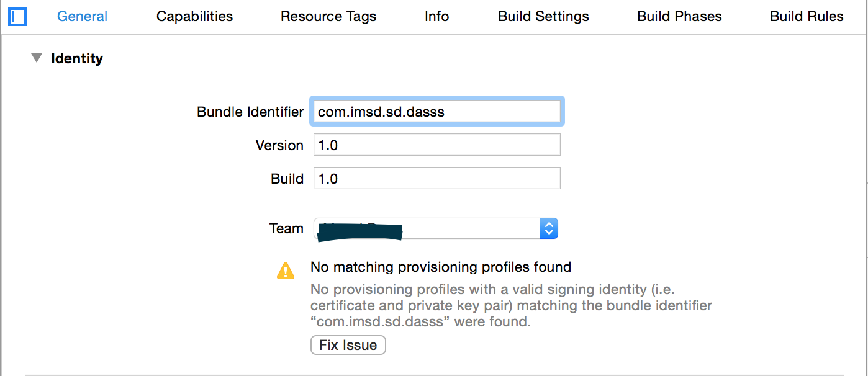Click into the Bundle Identifier text field
The image size is (868, 376).
tap(436, 112)
